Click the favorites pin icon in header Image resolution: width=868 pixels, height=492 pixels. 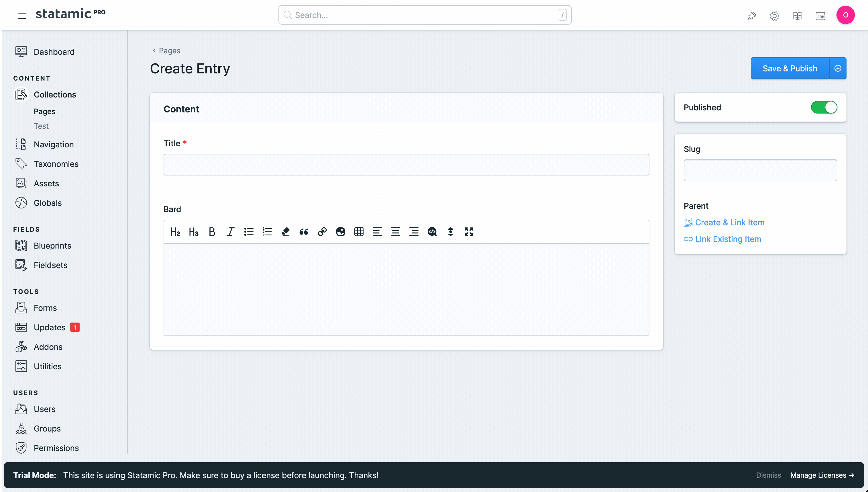[751, 15]
